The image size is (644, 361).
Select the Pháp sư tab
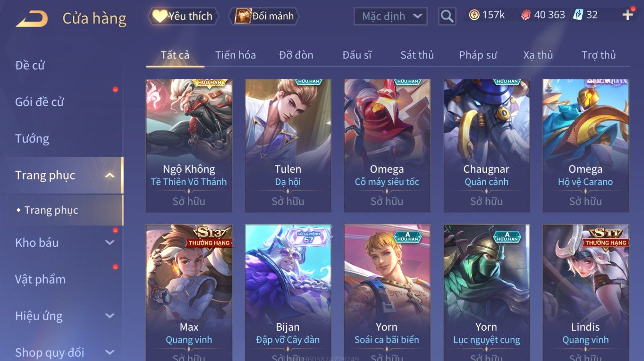tap(478, 55)
